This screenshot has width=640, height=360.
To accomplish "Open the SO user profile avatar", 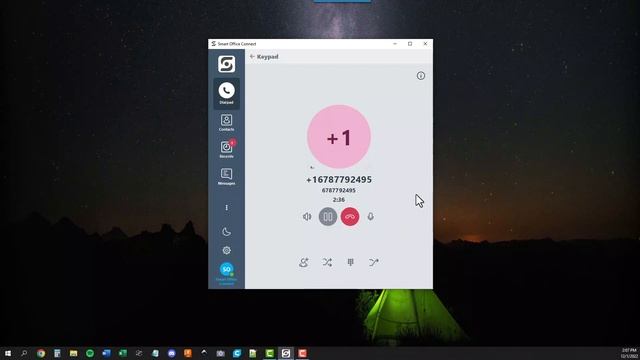I will click(227, 269).
